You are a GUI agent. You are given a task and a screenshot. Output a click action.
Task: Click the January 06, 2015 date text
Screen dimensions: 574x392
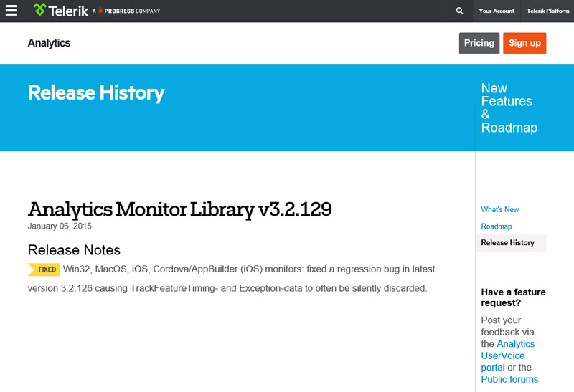tap(60, 226)
